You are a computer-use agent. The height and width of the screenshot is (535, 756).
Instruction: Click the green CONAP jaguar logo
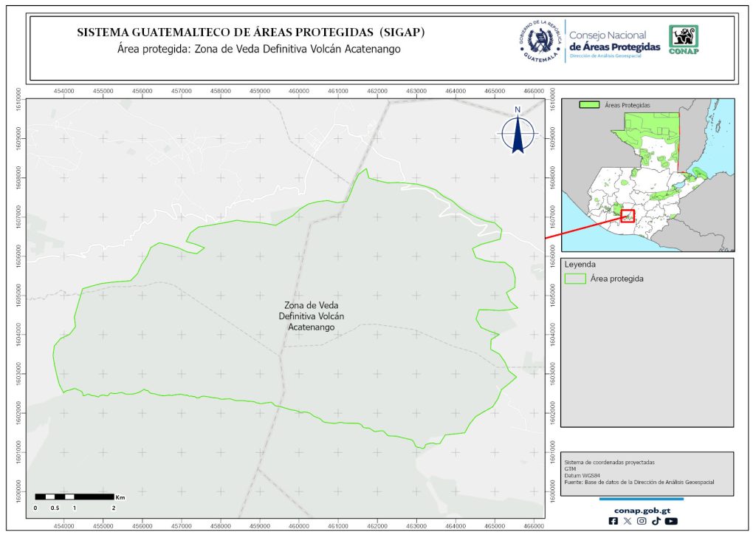[x=683, y=40]
